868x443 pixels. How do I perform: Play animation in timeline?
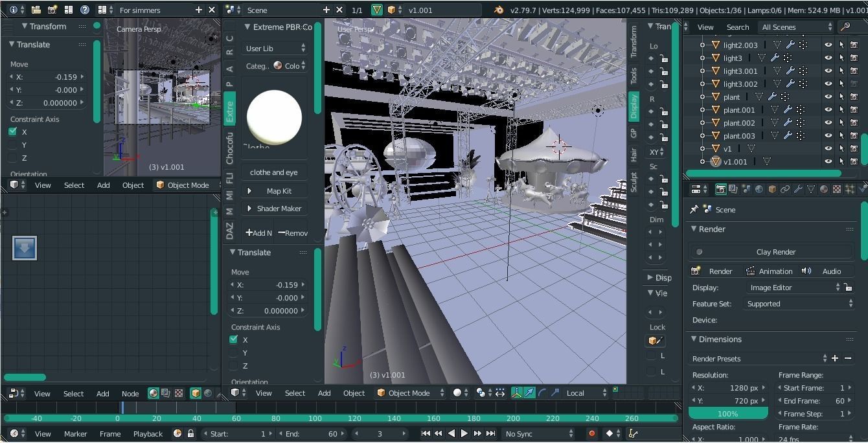point(464,434)
